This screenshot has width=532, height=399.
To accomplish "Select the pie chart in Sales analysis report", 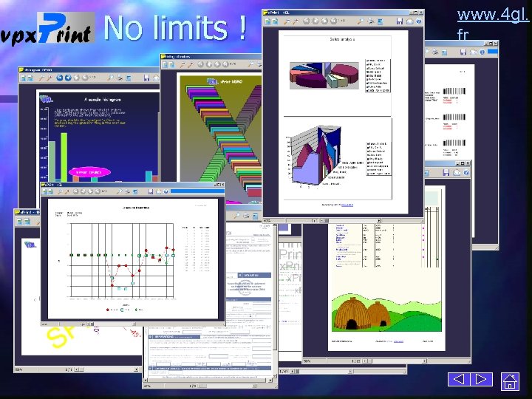I will pyautogui.click(x=324, y=75).
